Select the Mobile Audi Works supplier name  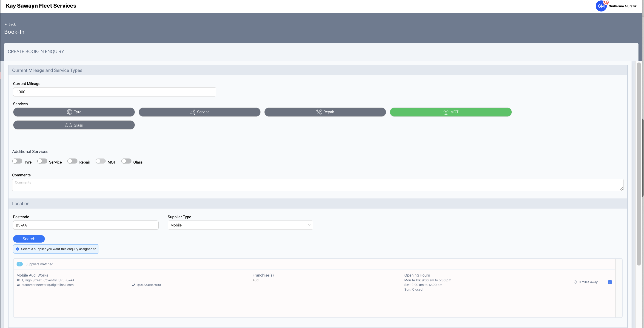pyautogui.click(x=32, y=275)
